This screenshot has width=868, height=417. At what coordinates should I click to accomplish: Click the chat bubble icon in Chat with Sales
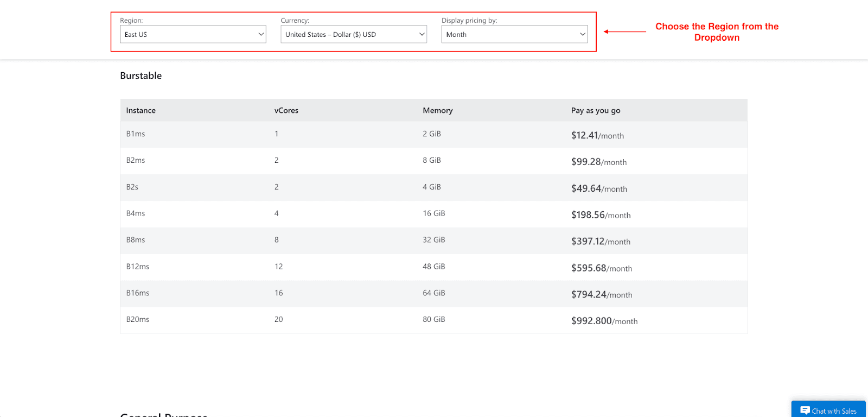tap(805, 410)
